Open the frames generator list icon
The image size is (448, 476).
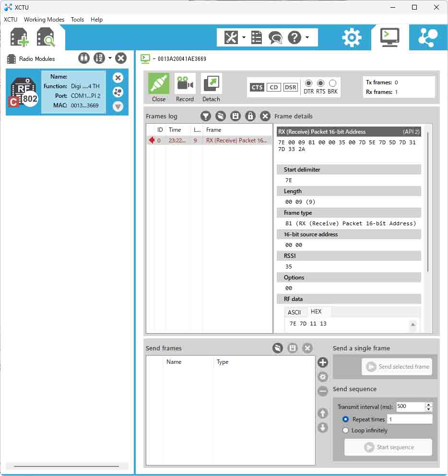(257, 38)
